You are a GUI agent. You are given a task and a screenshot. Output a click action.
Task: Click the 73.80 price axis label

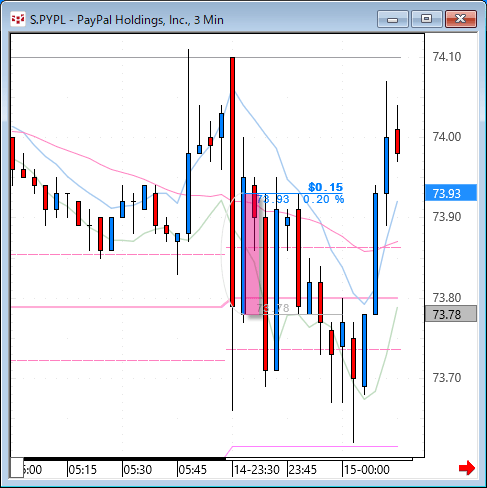click(447, 297)
